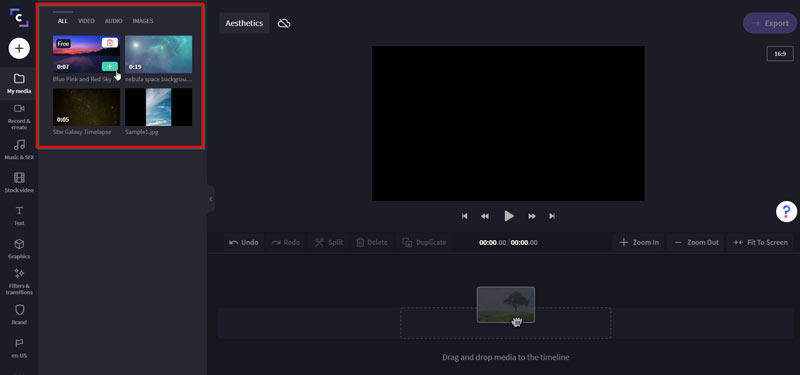The height and width of the screenshot is (375, 800).
Task: Open the Graphics sidebar section
Action: pos(19,248)
